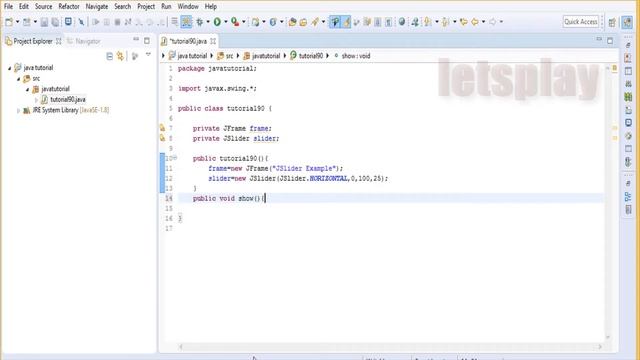Click the src breadcrumb item
640x360 pixels.
point(225,56)
